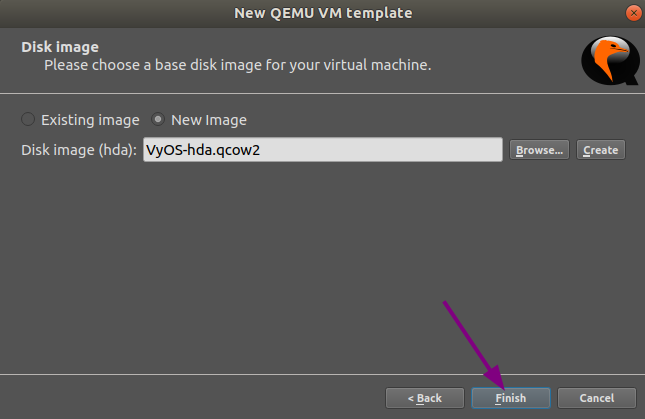Click the separator line above the buttons

322,375
